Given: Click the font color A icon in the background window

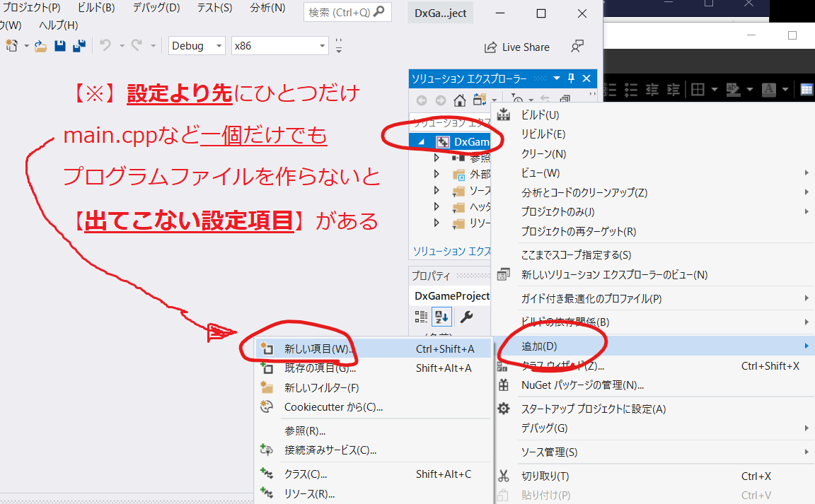Looking at the screenshot, I should 769,90.
